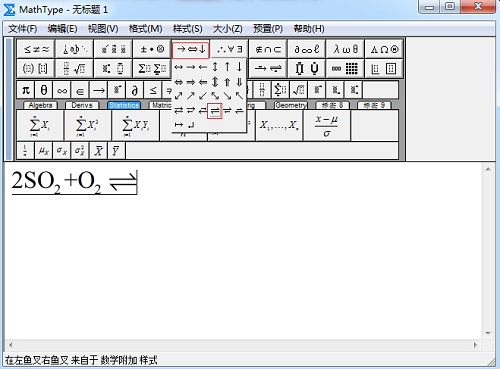
Task: Insert the (x−μ)/σ expression
Action: [327, 126]
